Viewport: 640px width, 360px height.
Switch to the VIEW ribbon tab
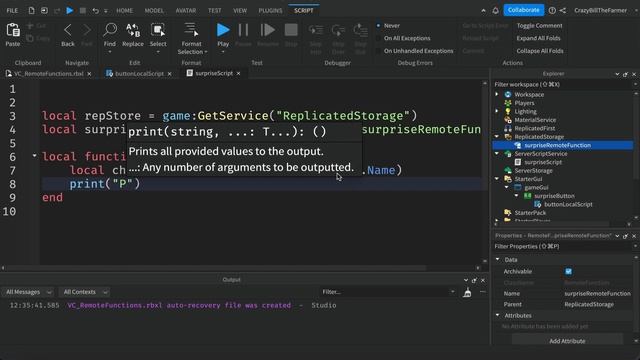240,11
